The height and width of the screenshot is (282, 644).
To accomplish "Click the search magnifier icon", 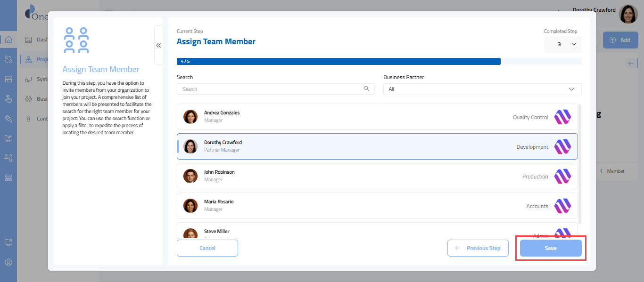I will [x=366, y=89].
